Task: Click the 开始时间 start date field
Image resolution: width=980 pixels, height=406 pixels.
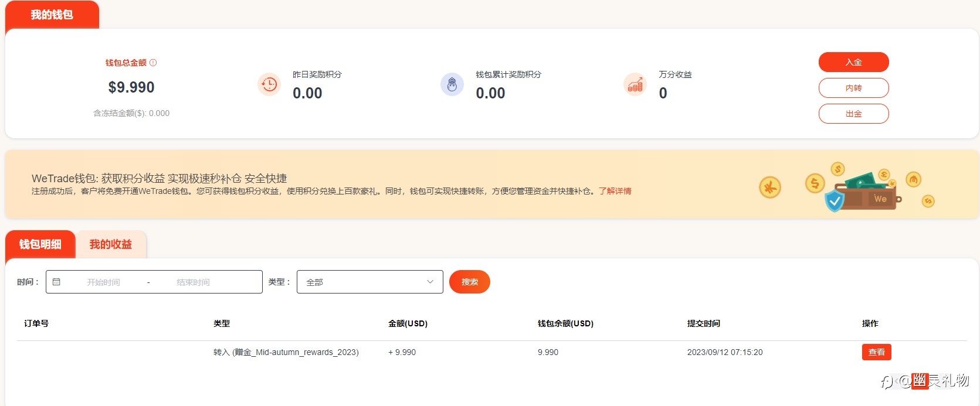Action: [x=104, y=282]
